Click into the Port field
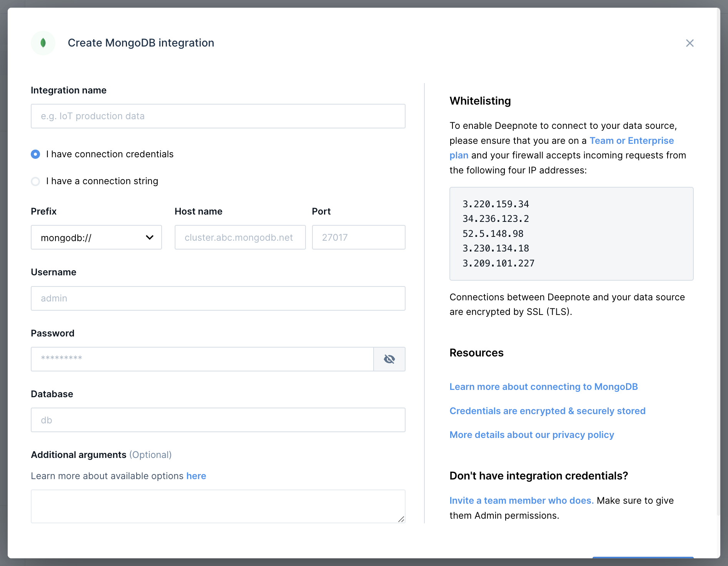This screenshot has width=728, height=566. (358, 237)
